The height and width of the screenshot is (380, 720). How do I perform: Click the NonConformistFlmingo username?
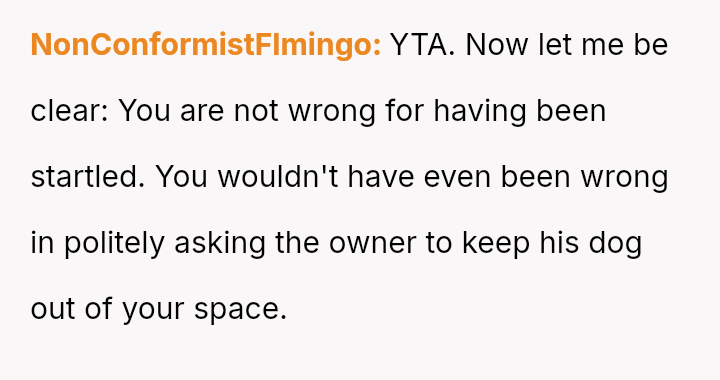click(206, 45)
